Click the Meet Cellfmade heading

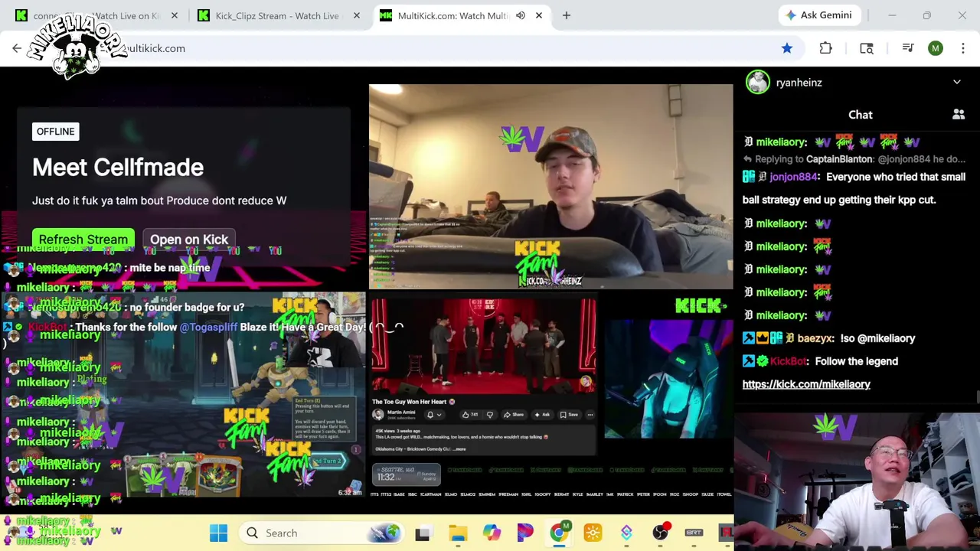[118, 168]
